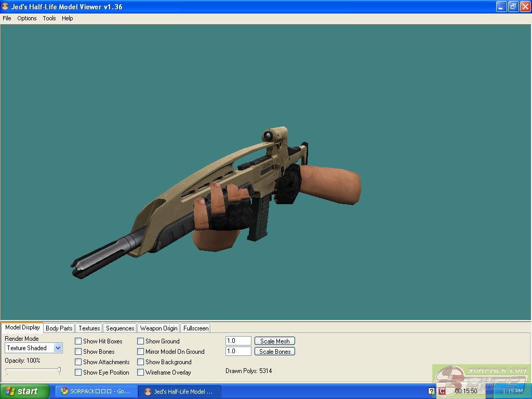Click the Windows Start button
The width and height of the screenshot is (532, 399).
click(24, 391)
